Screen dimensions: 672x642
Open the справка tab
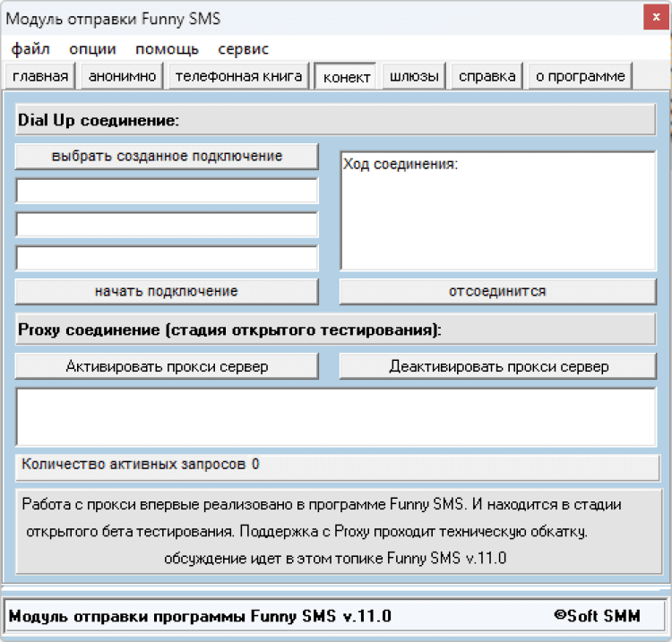pyautogui.click(x=487, y=76)
